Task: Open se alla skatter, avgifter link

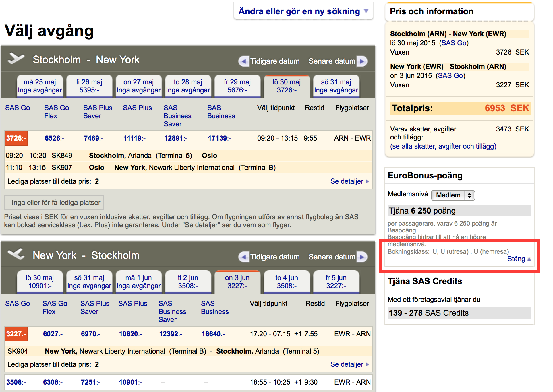Action: 443,146
